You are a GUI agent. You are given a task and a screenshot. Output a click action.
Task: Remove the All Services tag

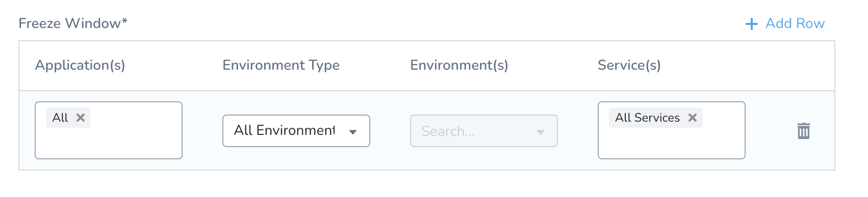click(693, 118)
